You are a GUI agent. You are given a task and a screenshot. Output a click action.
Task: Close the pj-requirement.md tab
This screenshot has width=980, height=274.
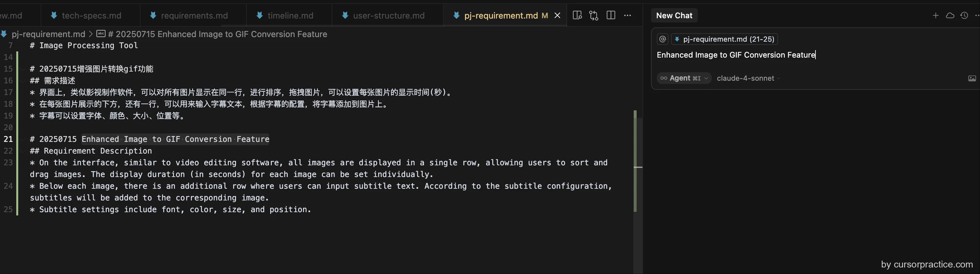557,15
